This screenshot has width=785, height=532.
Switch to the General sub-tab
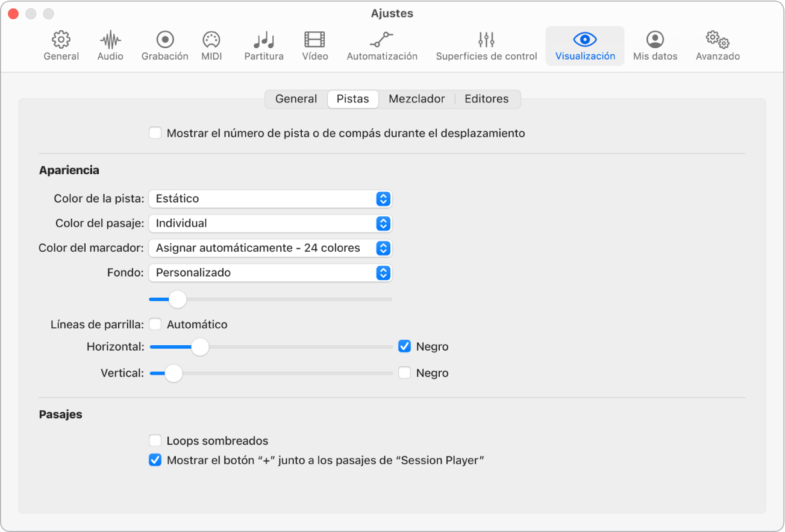[296, 99]
